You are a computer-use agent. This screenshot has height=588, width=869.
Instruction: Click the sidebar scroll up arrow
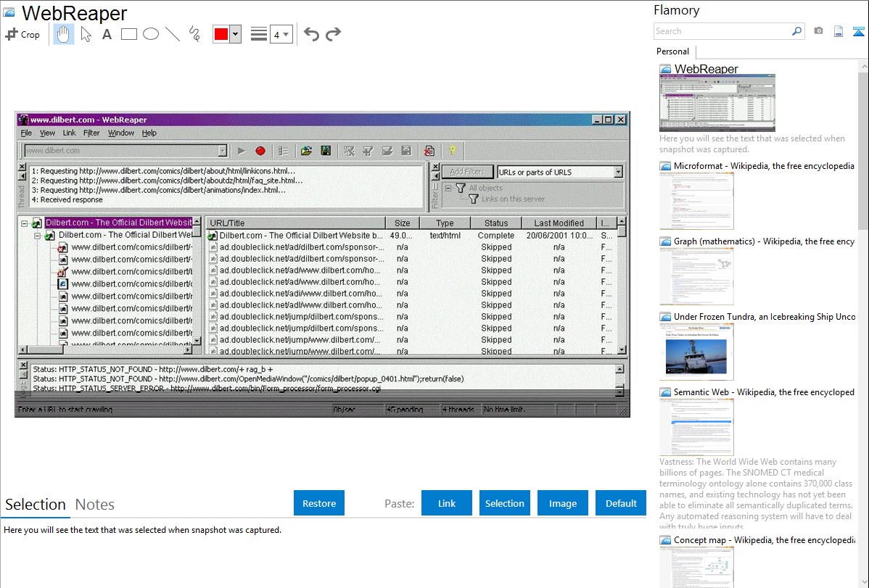click(x=863, y=66)
